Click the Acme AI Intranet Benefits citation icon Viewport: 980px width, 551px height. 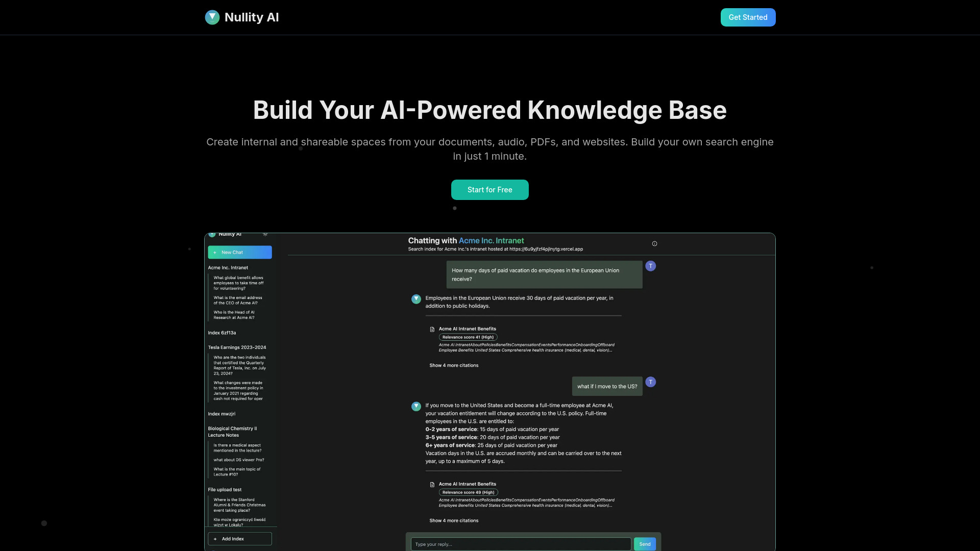(432, 329)
